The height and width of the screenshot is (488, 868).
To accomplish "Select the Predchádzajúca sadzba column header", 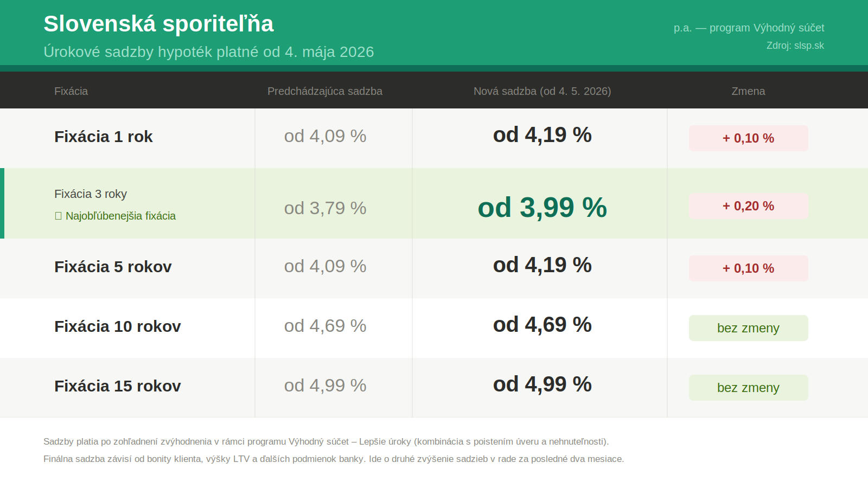I will (324, 91).
